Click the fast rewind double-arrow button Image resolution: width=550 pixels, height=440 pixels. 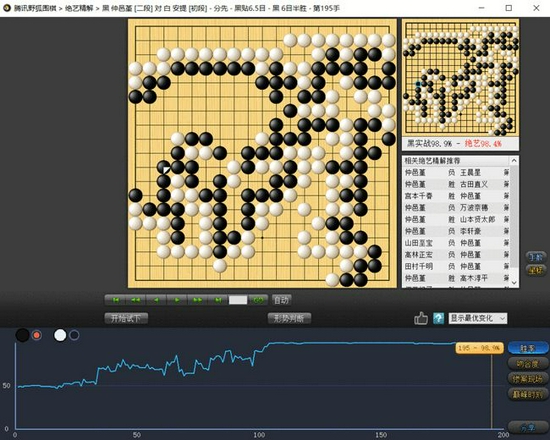tap(136, 300)
